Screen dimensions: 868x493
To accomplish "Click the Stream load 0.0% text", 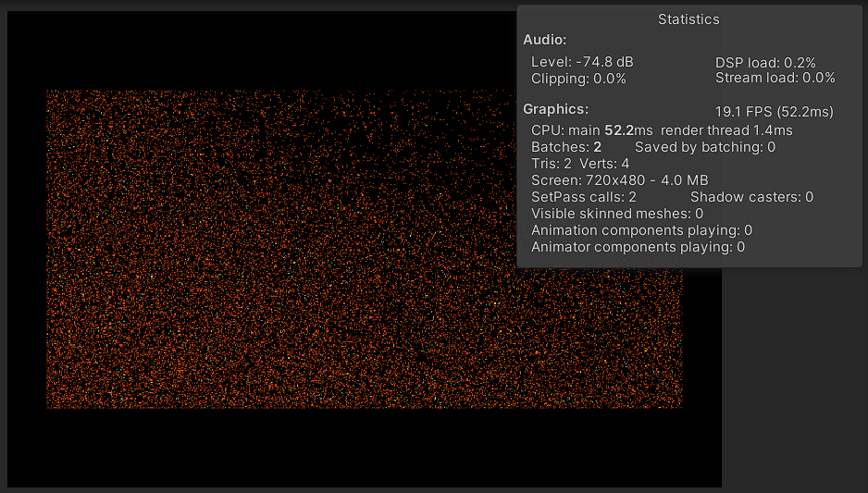I will point(775,79).
